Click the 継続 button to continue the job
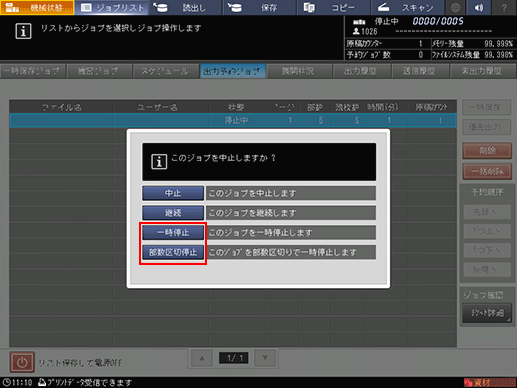 173,213
